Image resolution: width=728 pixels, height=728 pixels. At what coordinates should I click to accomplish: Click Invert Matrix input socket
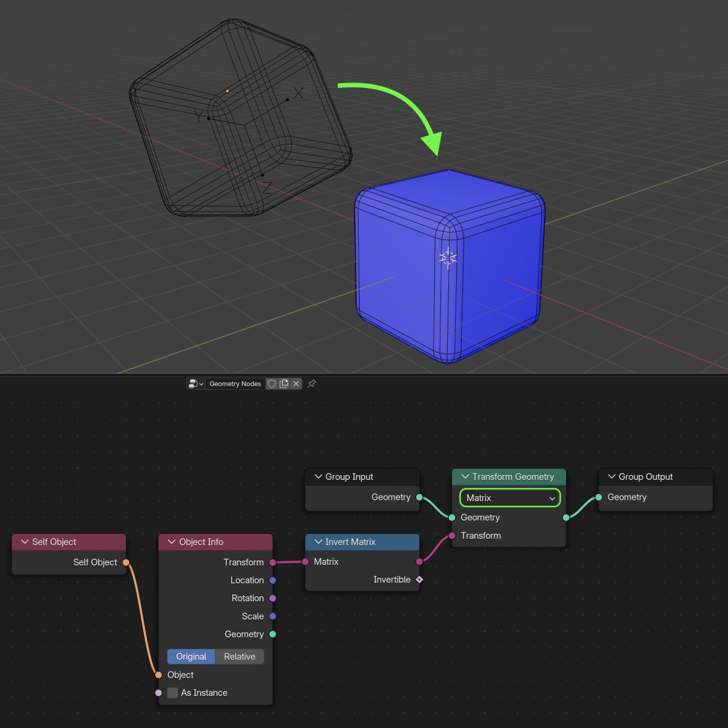pos(305,562)
